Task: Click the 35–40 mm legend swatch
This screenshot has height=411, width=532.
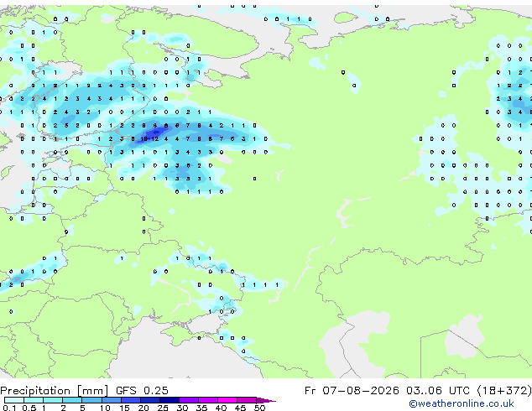Action: [x=208, y=400]
